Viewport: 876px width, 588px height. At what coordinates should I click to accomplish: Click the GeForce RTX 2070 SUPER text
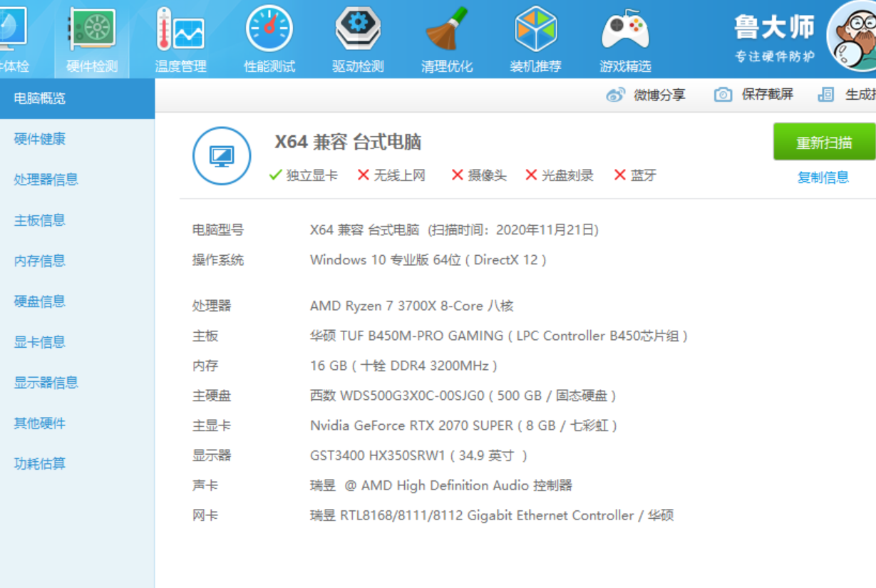tap(464, 425)
